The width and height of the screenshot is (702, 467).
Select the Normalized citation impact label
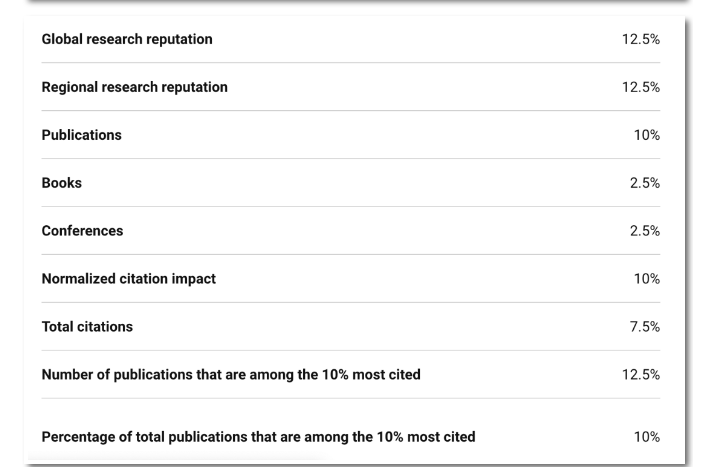pos(128,279)
